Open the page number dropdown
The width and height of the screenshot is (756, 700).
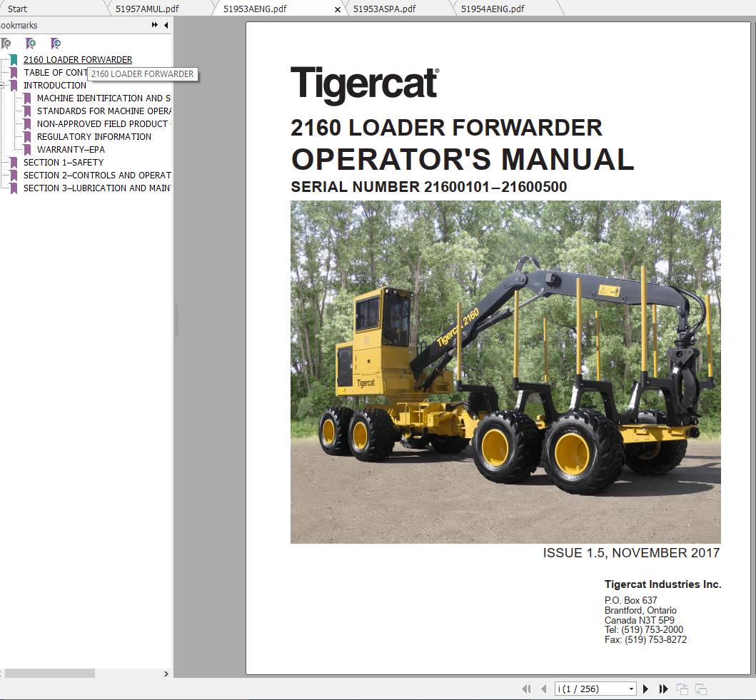[x=631, y=689]
